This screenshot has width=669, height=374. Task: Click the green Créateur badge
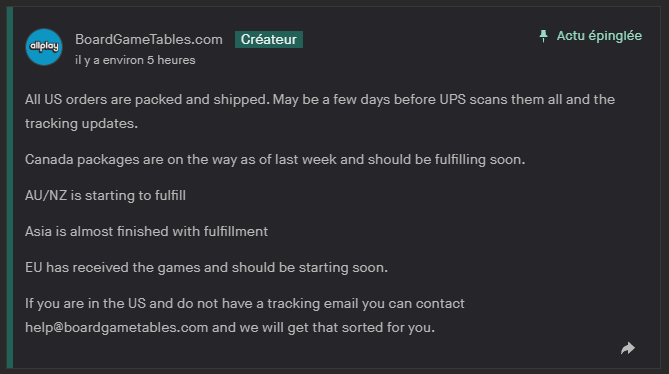coord(269,39)
